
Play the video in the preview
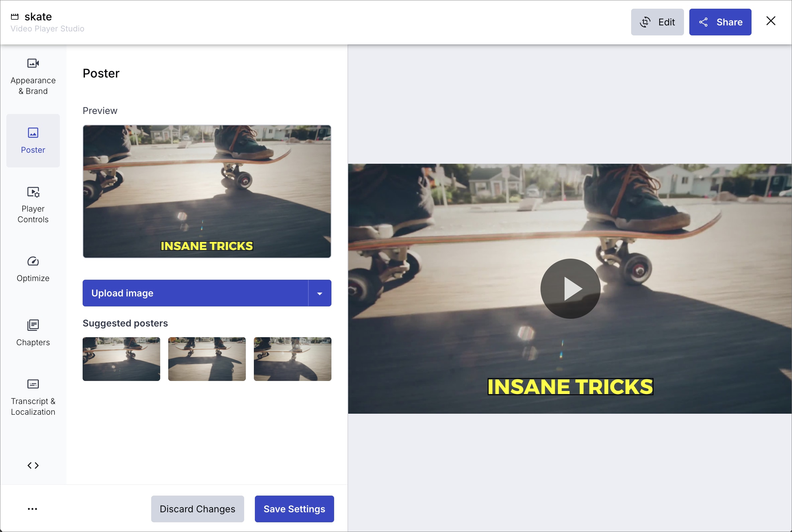click(570, 288)
